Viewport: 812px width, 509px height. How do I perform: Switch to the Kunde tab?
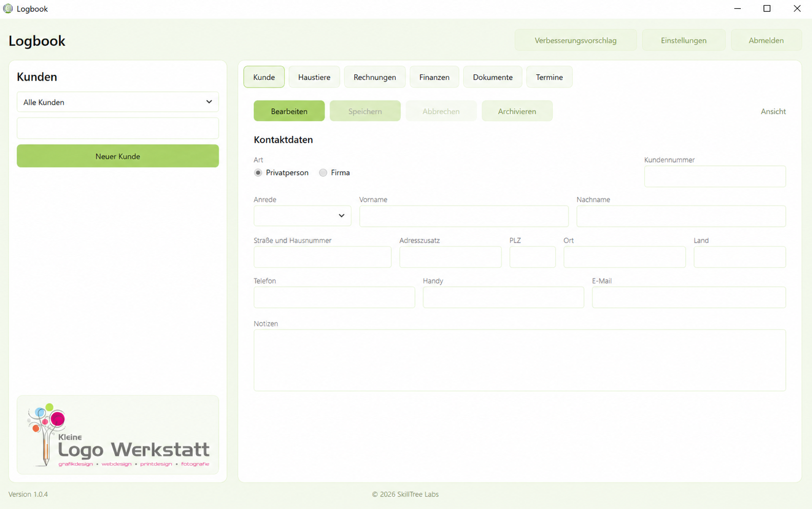(264, 77)
